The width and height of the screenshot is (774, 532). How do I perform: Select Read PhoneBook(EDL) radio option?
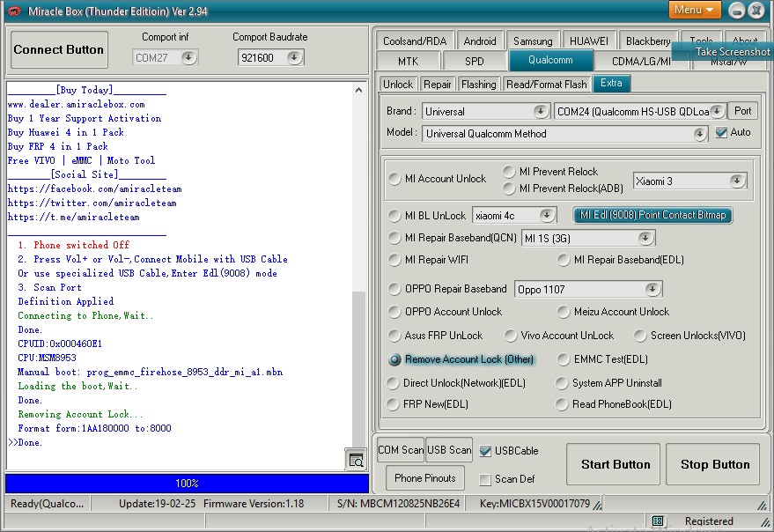tap(562, 404)
